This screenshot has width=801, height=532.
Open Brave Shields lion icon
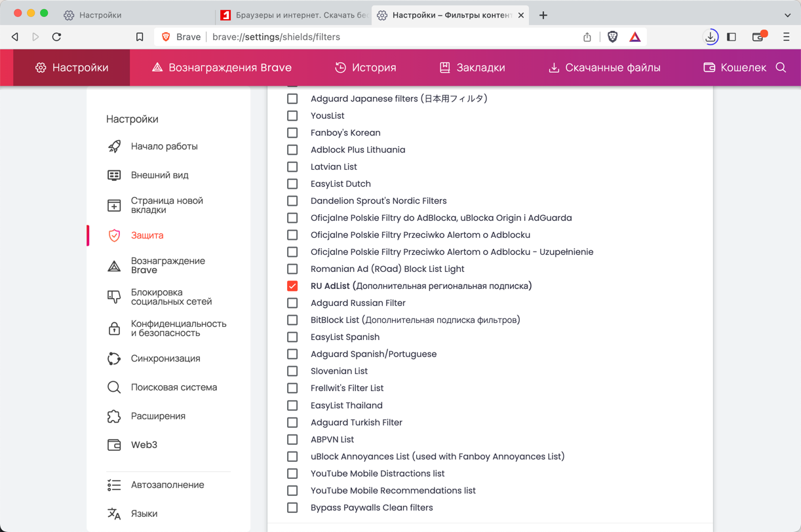613,37
